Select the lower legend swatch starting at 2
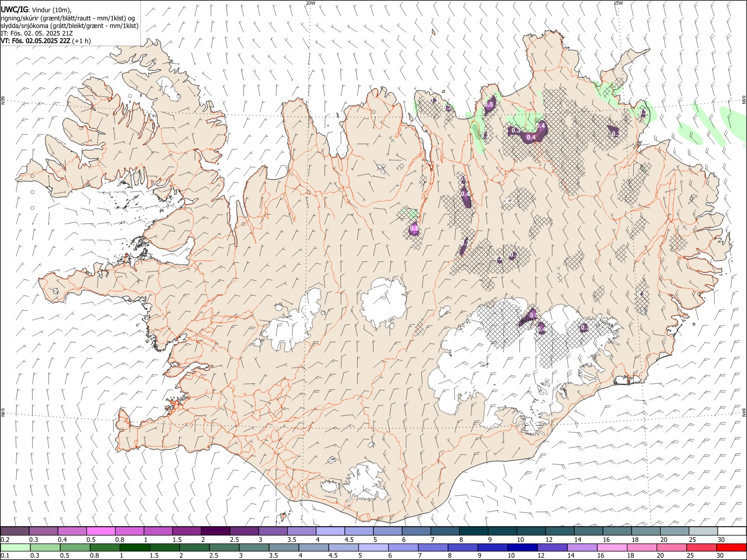 pyautogui.click(x=194, y=547)
